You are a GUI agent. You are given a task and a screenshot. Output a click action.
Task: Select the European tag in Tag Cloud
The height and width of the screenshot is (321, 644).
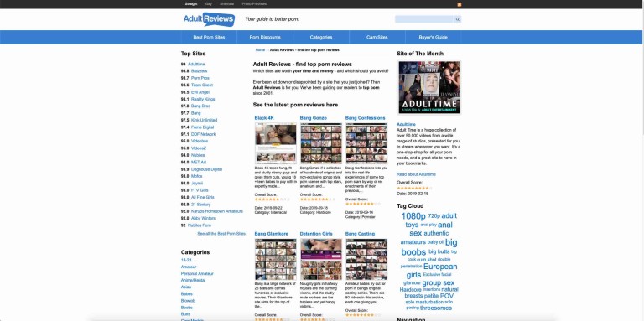pos(440,267)
